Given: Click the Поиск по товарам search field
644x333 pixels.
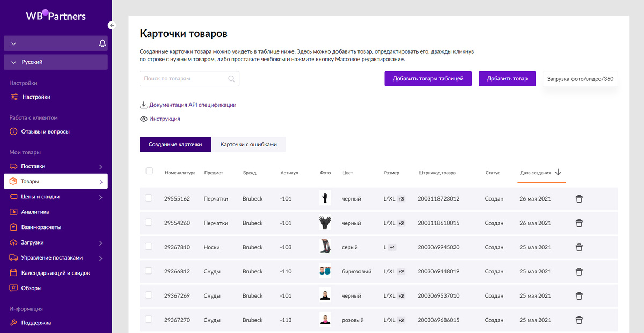Looking at the screenshot, I should (x=189, y=79).
